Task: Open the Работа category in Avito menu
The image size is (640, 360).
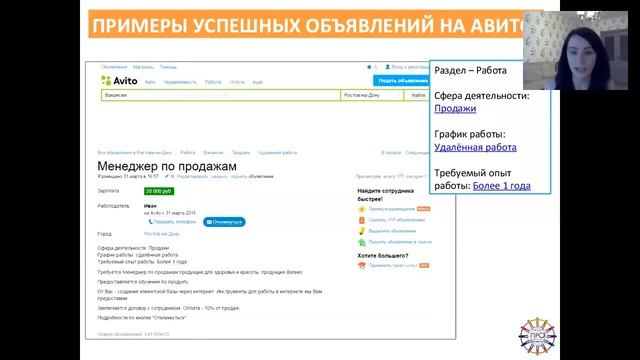Action: [x=213, y=82]
